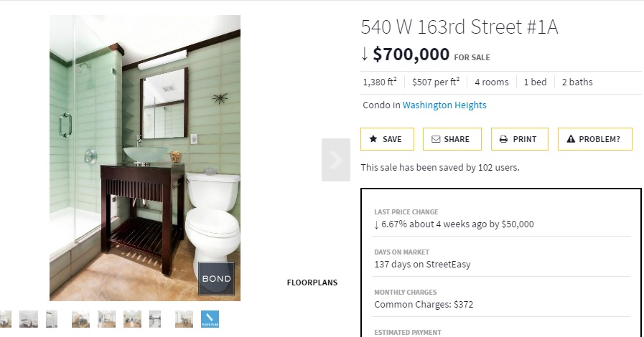Advance to next photo with gray chevron arrow
Viewport: 644px width, 337px height.
click(336, 159)
